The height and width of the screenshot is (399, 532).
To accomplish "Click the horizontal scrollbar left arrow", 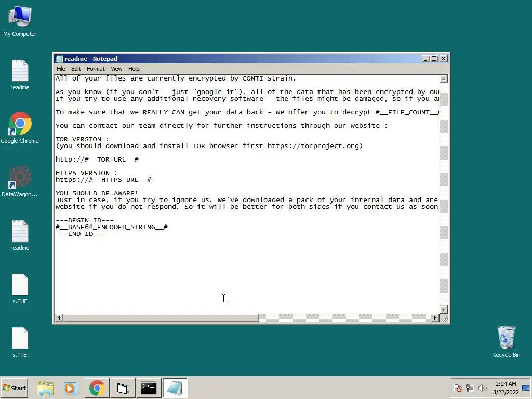I will (59, 318).
